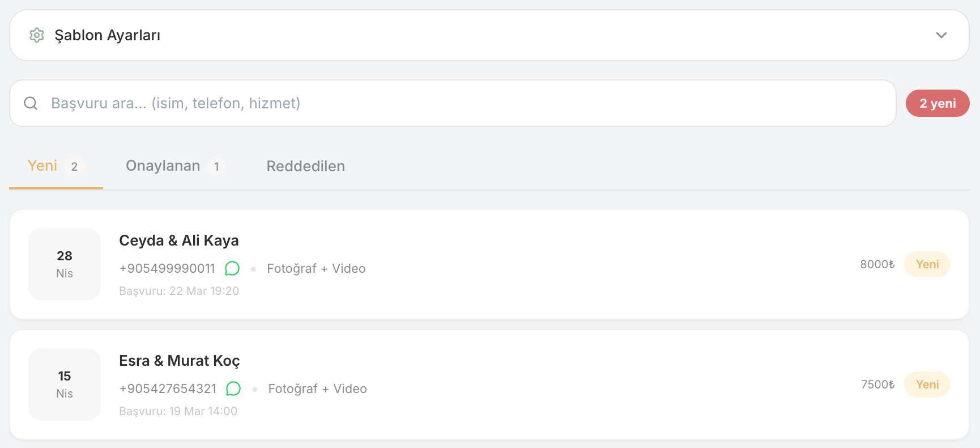The height and width of the screenshot is (448, 980).
Task: Open WhatsApp chat for Esra & Murat Koç
Action: [233, 388]
